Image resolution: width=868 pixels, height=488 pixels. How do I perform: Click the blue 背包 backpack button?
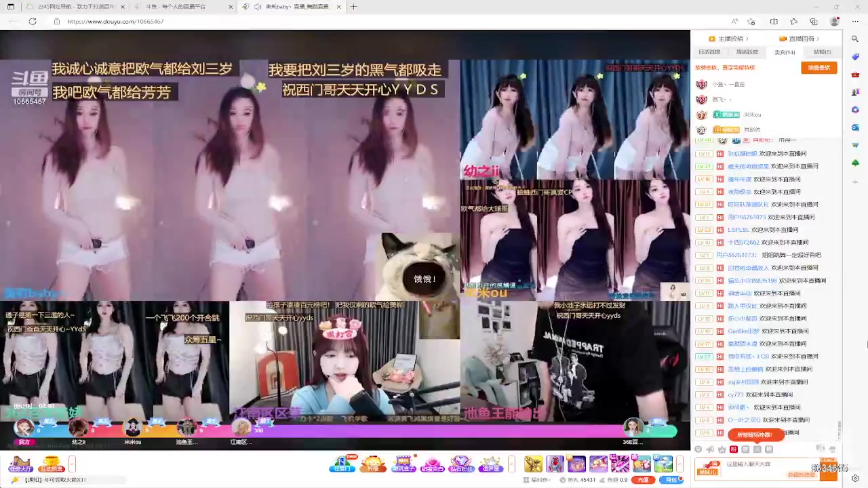click(x=671, y=480)
